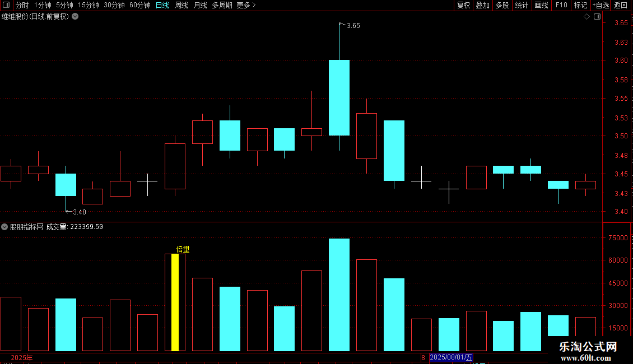Click the yellow 倍量 volume bar
The width and height of the screenshot is (633, 364).
pyautogui.click(x=175, y=302)
